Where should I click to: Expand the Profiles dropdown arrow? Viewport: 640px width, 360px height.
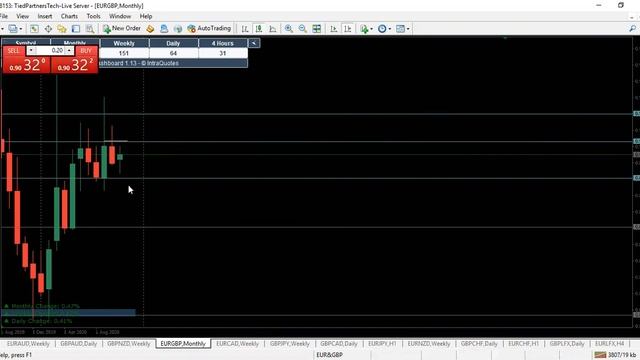21,29
